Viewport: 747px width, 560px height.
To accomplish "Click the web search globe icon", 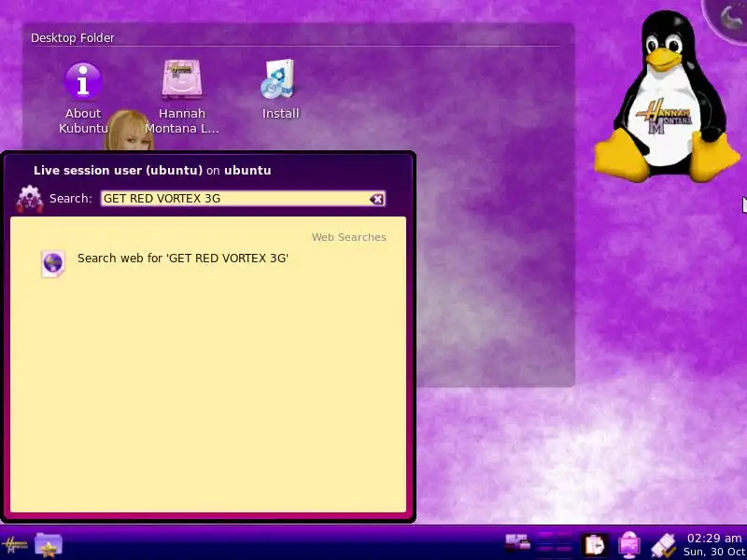I will (x=53, y=263).
